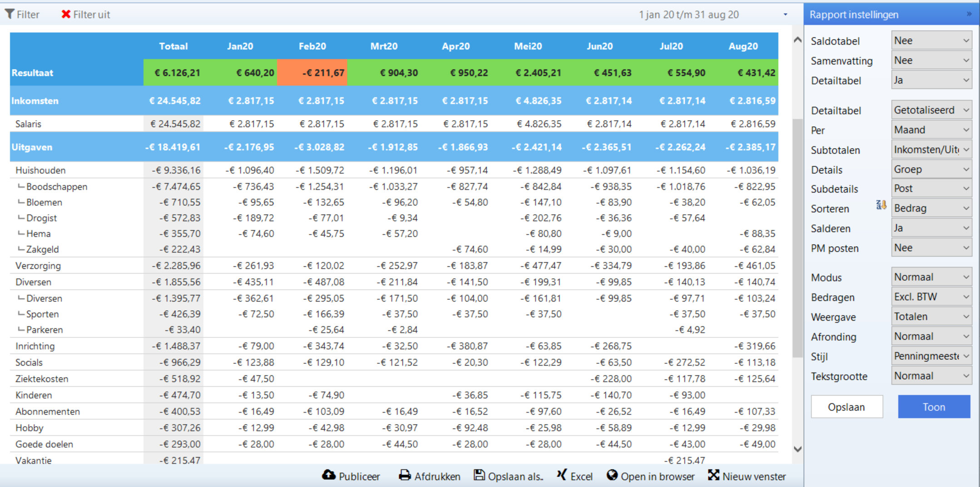Click the red X Filter uit icon
Viewport: 980px width, 487px height.
click(x=66, y=14)
